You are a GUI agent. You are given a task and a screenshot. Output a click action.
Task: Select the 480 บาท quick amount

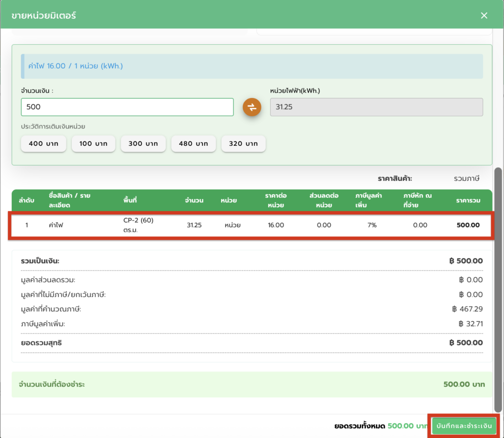point(193,144)
